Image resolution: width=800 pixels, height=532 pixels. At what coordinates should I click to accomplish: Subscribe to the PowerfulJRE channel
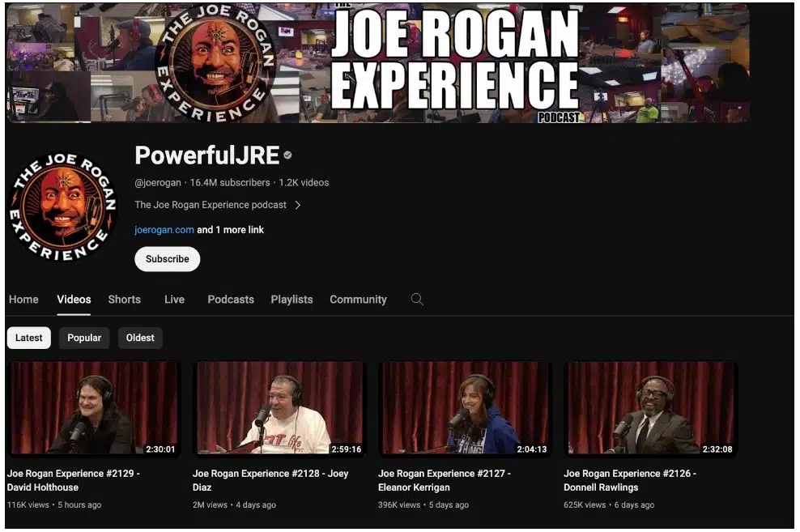[168, 259]
